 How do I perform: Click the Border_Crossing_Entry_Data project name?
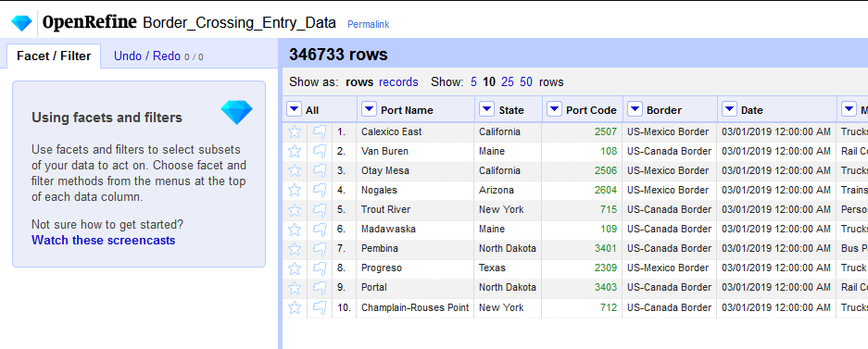(x=239, y=23)
